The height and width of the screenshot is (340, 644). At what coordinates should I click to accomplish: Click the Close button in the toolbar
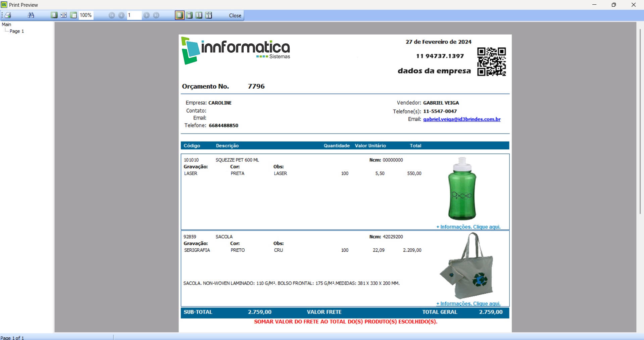coord(235,15)
